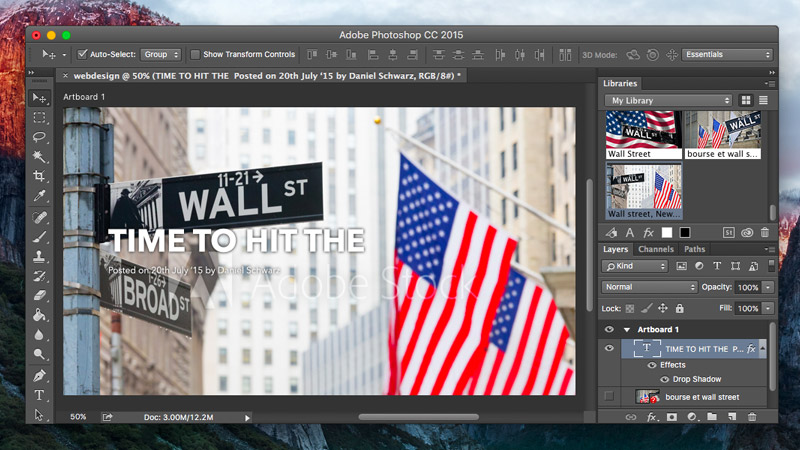Select the Crop tool
This screenshot has width=800, height=450.
[x=39, y=176]
